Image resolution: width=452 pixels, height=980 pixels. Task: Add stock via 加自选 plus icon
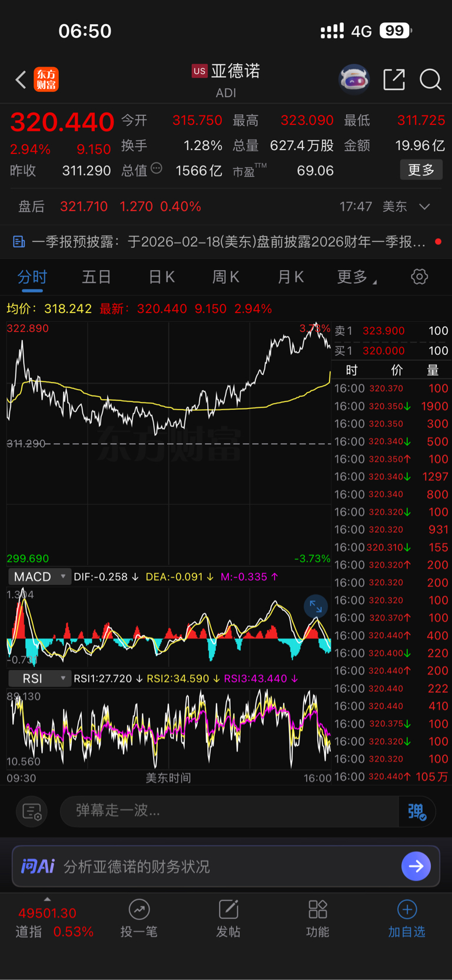pos(407,909)
